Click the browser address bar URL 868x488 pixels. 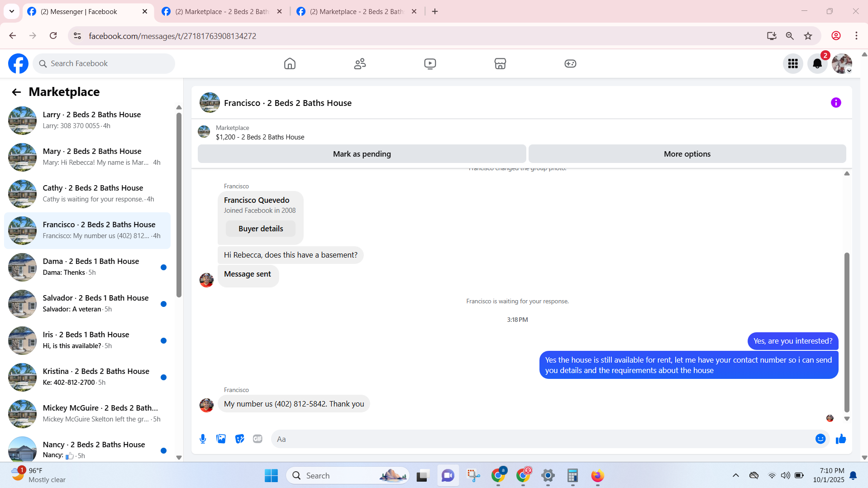[172, 36]
